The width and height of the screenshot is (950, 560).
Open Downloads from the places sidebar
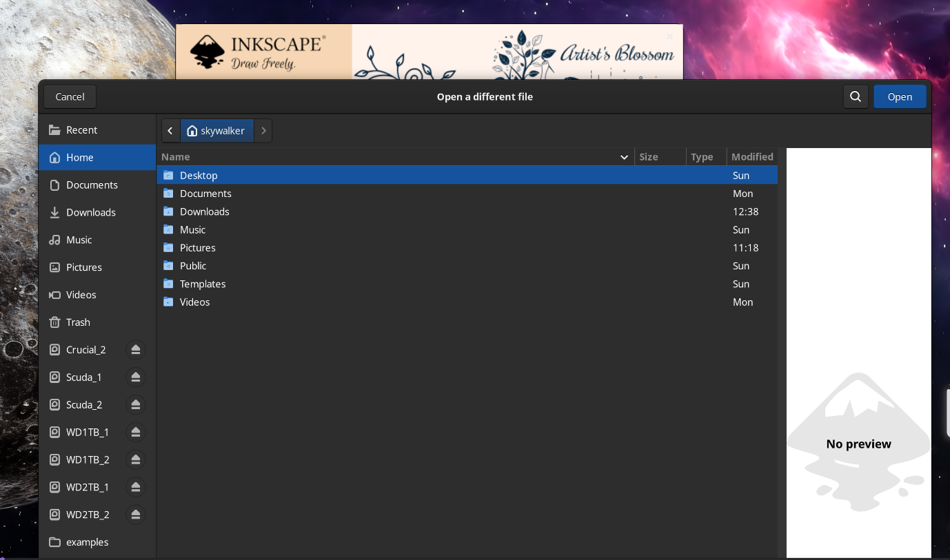pos(97,212)
